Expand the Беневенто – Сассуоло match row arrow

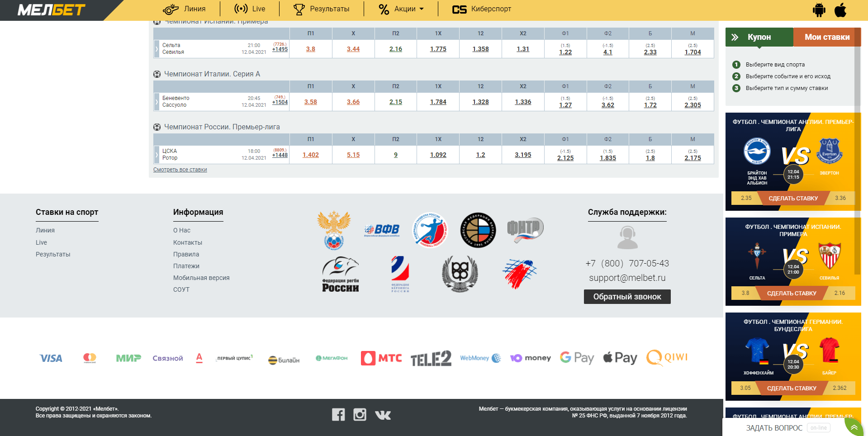coord(157,102)
